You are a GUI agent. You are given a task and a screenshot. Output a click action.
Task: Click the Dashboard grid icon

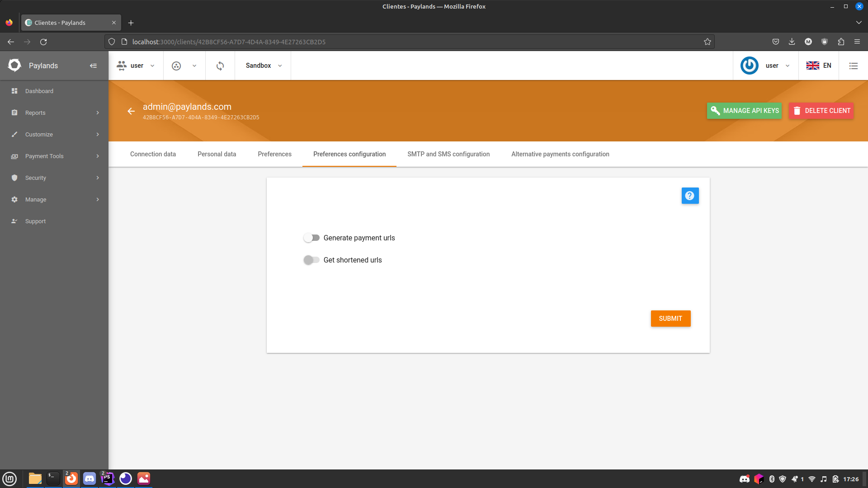(x=14, y=91)
